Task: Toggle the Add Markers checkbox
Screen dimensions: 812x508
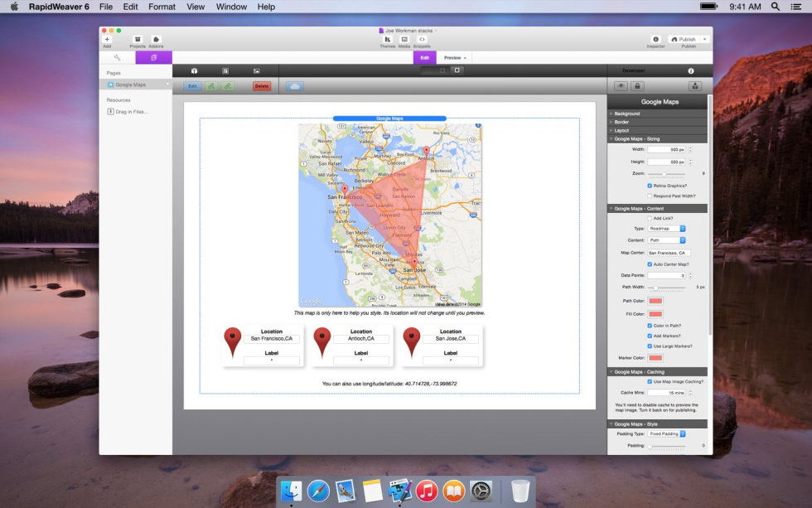Action: (650, 336)
